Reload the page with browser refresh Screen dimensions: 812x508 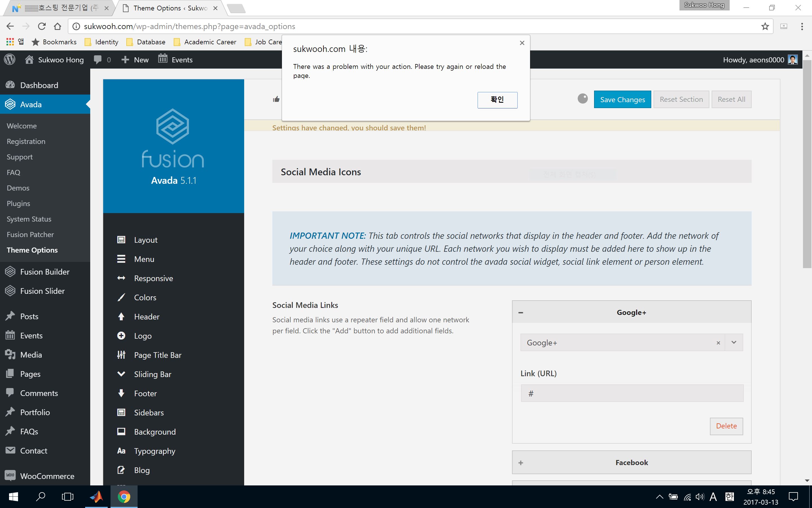pyautogui.click(x=42, y=26)
